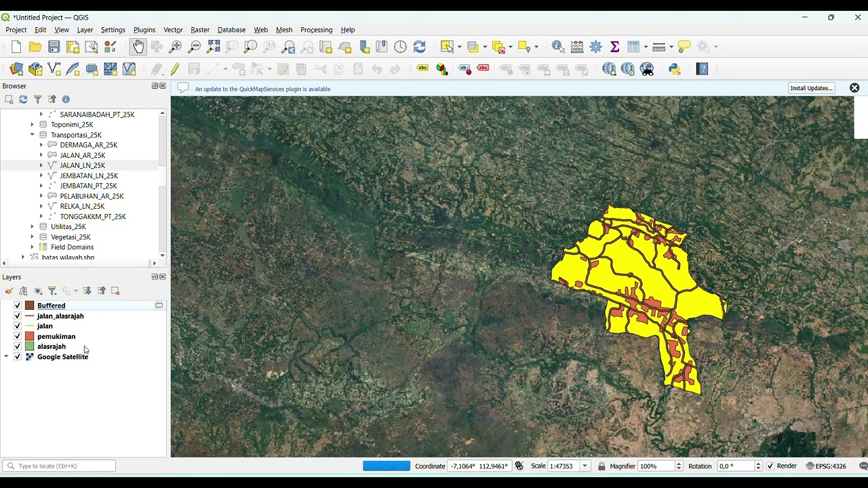Toggle visibility of alasrajah layer
The image size is (868, 488).
(x=18, y=346)
